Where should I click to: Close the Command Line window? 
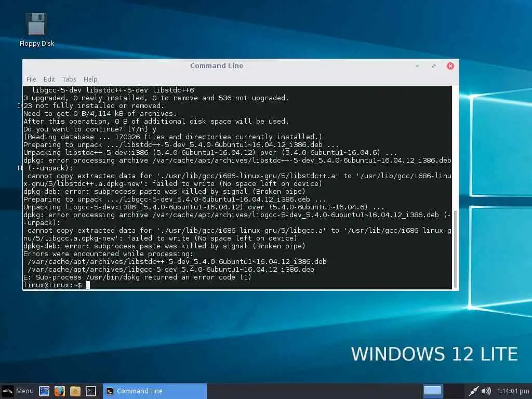click(x=450, y=66)
